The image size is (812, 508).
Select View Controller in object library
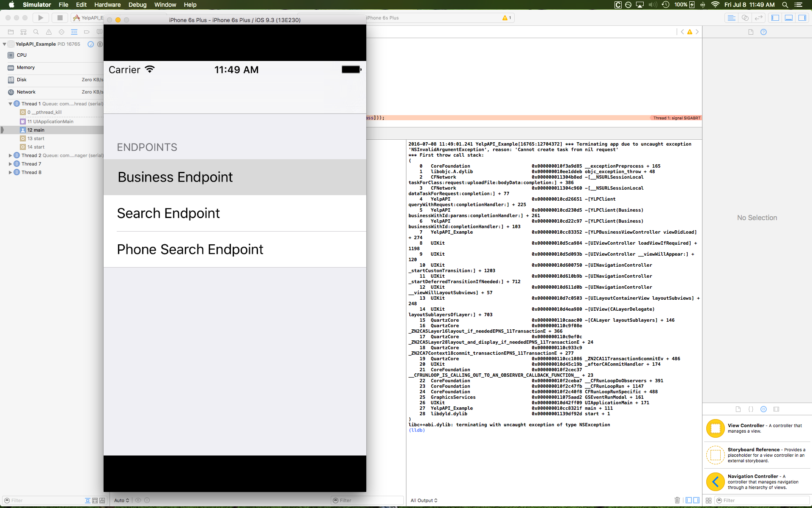click(757, 428)
